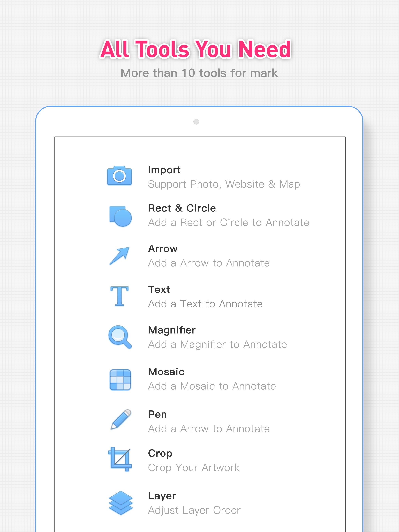This screenshot has width=399, height=532.
Task: Click the 'All Tools You Need' heading
Action: tap(195, 49)
